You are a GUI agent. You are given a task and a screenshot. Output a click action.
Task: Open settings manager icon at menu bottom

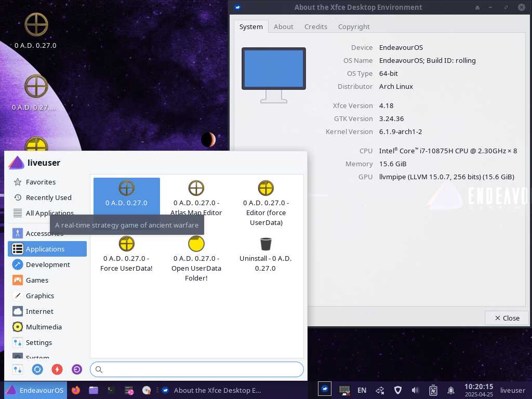coord(18,369)
